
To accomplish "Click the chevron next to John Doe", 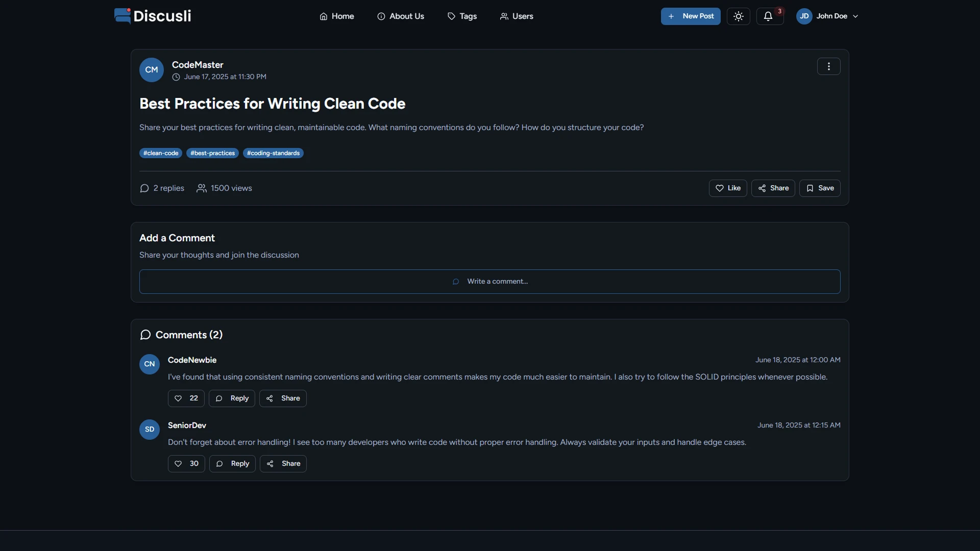I will [x=855, y=16].
